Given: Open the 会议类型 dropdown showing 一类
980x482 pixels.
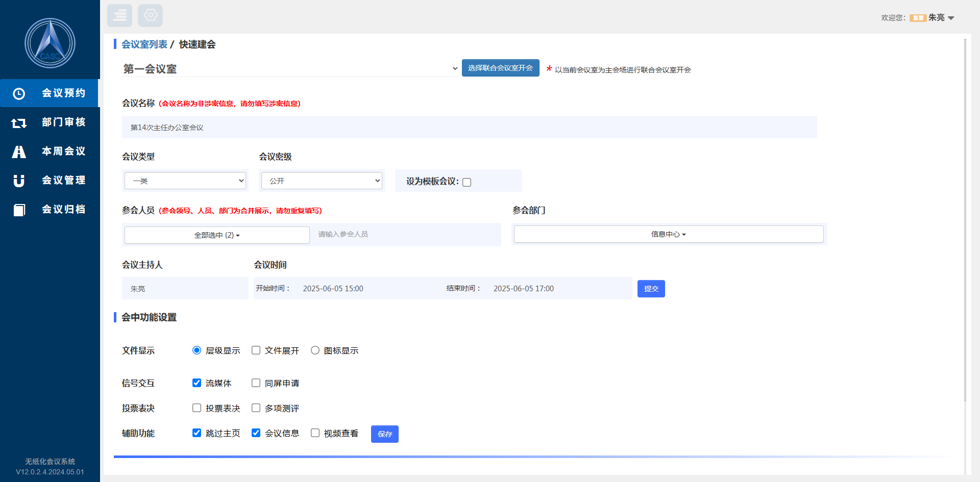Looking at the screenshot, I should (185, 181).
